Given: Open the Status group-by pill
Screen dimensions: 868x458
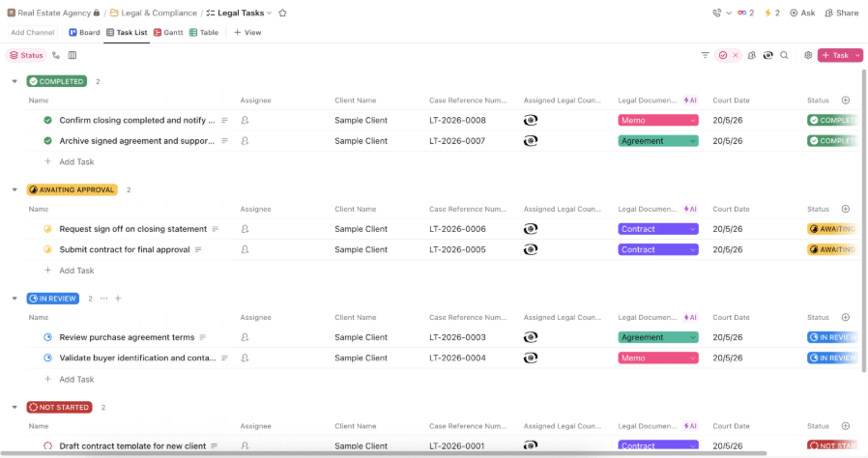Looking at the screenshot, I should [26, 55].
